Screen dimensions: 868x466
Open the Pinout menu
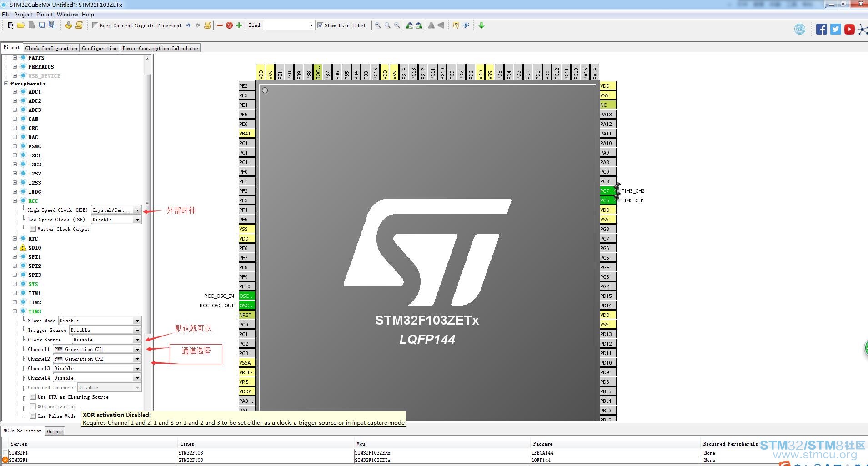[x=45, y=15]
